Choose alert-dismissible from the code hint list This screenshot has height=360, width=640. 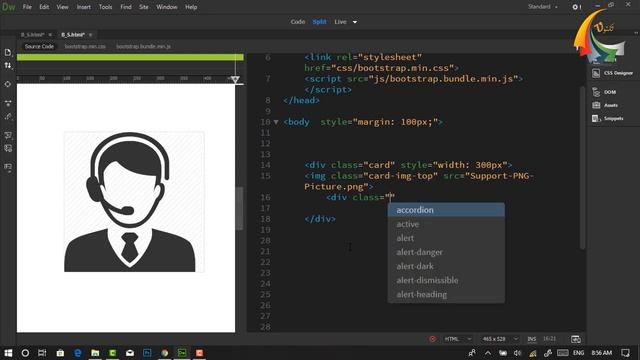(x=446, y=280)
